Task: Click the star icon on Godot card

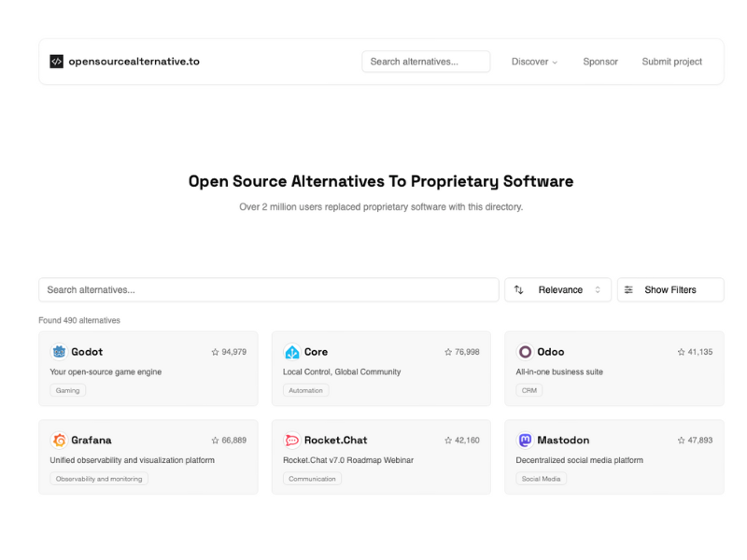Action: (x=215, y=353)
